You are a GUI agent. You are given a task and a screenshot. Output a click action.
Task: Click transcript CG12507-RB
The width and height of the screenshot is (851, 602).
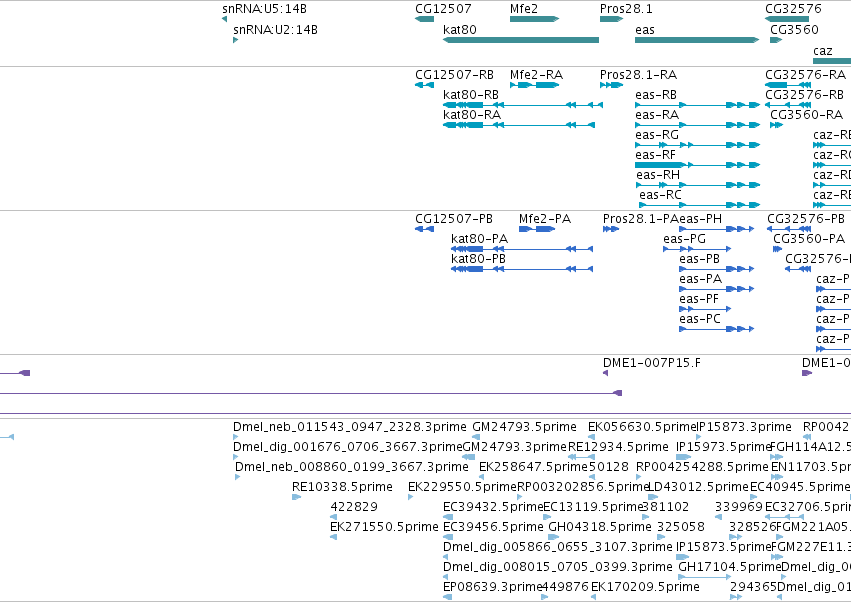(424, 85)
